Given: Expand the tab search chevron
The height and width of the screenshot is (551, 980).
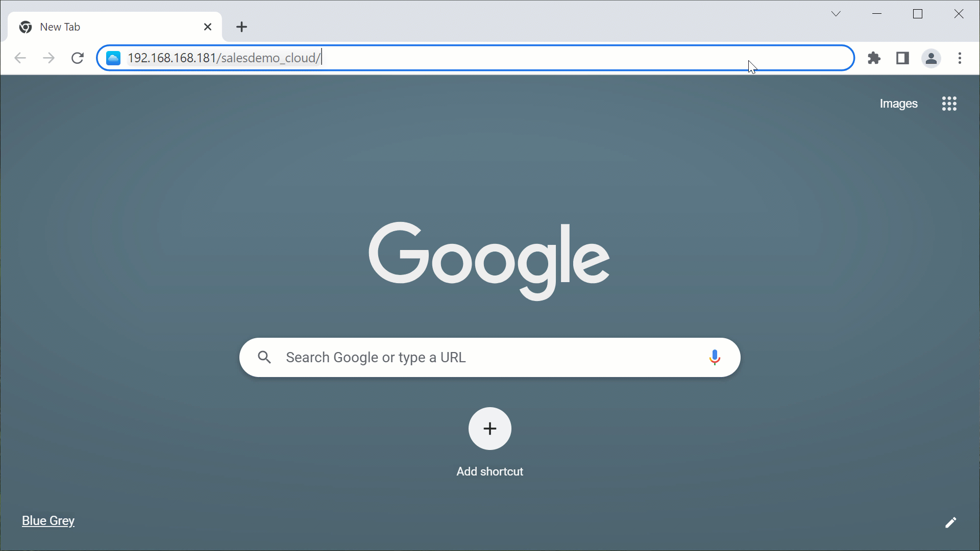Looking at the screenshot, I should pos(836,14).
